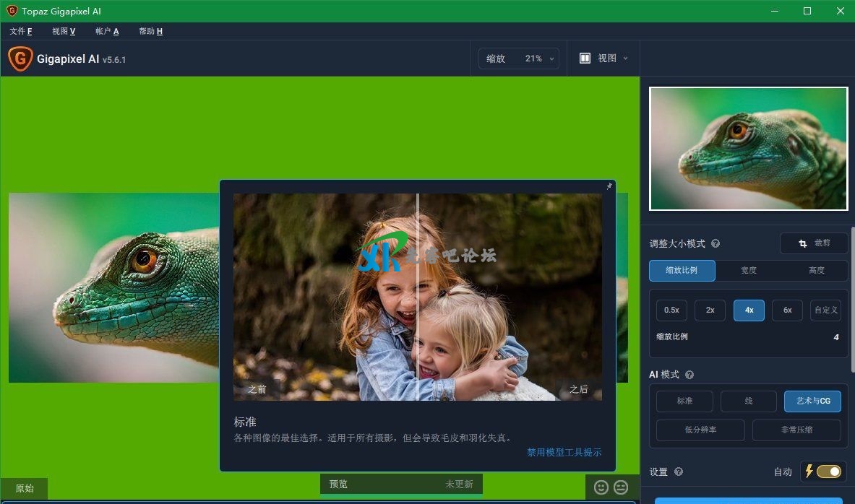Open the 缩放 21% zoom dropdown
This screenshot has width=855, height=504.
pyautogui.click(x=519, y=58)
